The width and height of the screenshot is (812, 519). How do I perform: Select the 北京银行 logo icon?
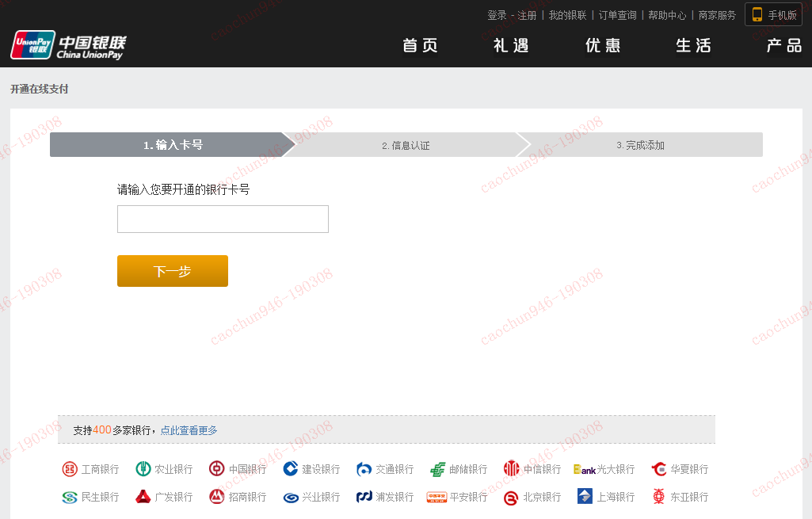[511, 498]
